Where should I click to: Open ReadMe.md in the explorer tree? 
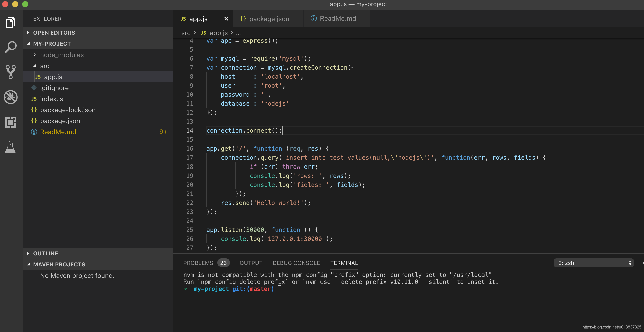98,132
